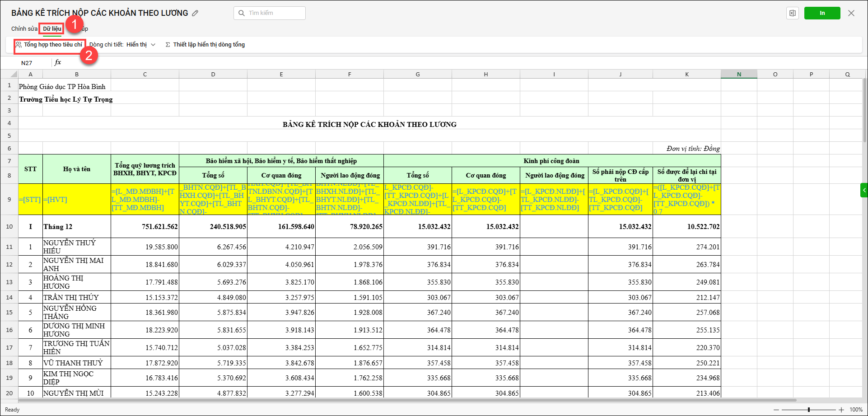
Task: Click the zoom in plus icon
Action: [841, 410]
